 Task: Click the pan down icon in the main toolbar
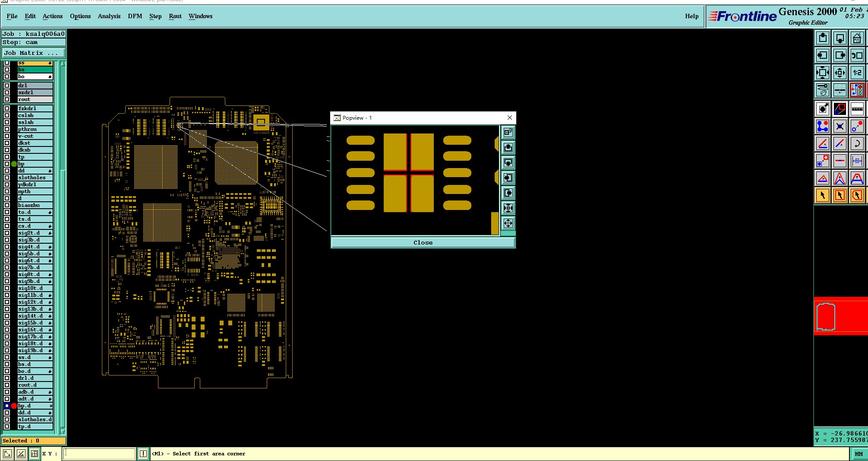[840, 38]
